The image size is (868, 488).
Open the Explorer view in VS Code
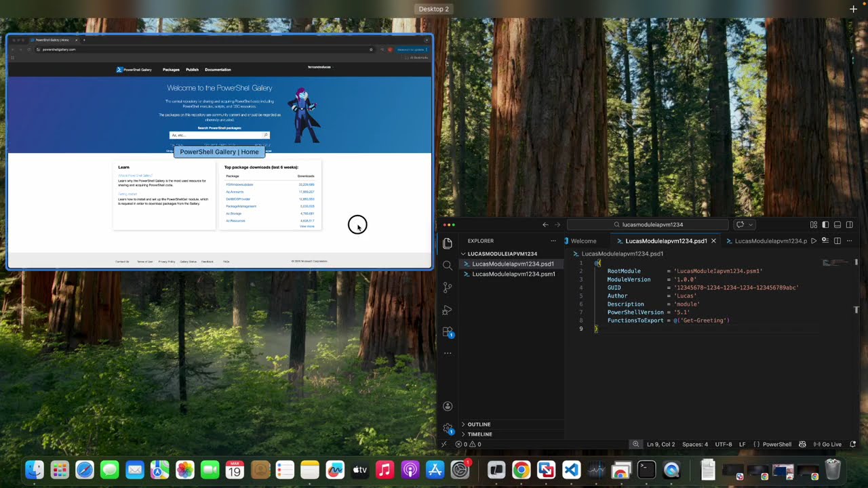click(x=448, y=243)
